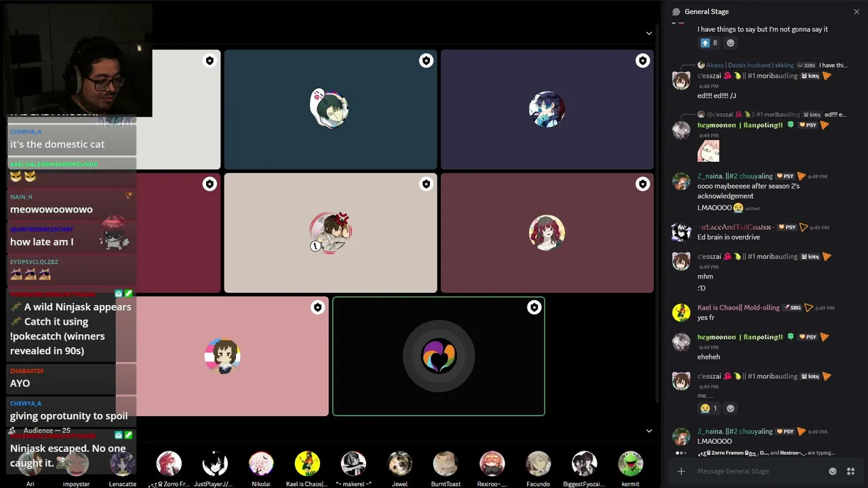Click the moderator badge on the navy speaker tile
This screenshot has height=488, width=868.
[x=642, y=61]
